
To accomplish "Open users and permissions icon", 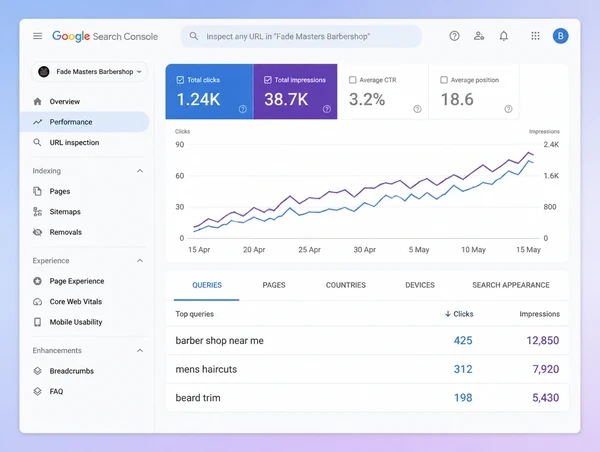I will pyautogui.click(x=479, y=36).
